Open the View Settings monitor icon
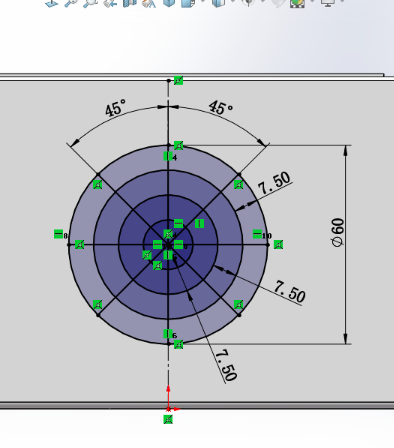The image size is (394, 448). pos(328,3)
